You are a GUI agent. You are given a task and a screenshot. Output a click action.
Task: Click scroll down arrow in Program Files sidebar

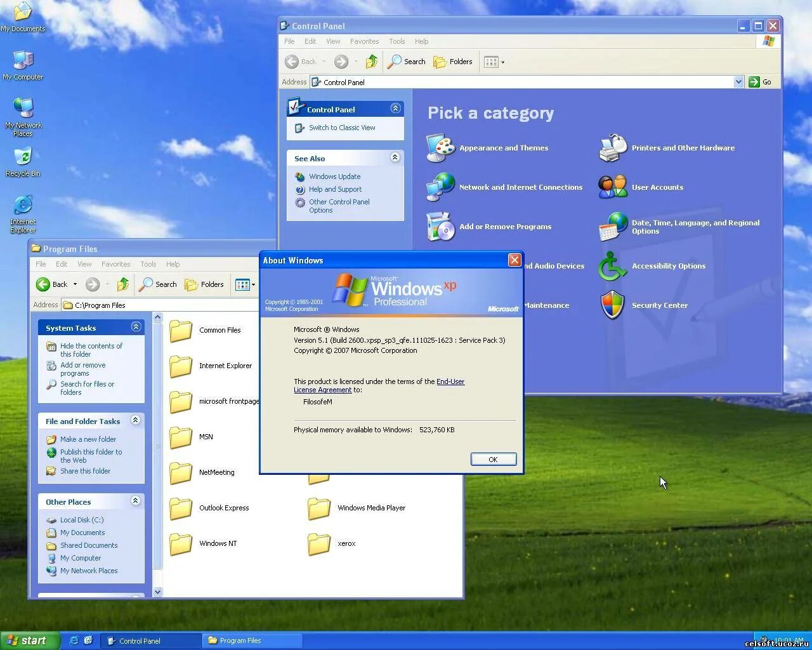158,592
